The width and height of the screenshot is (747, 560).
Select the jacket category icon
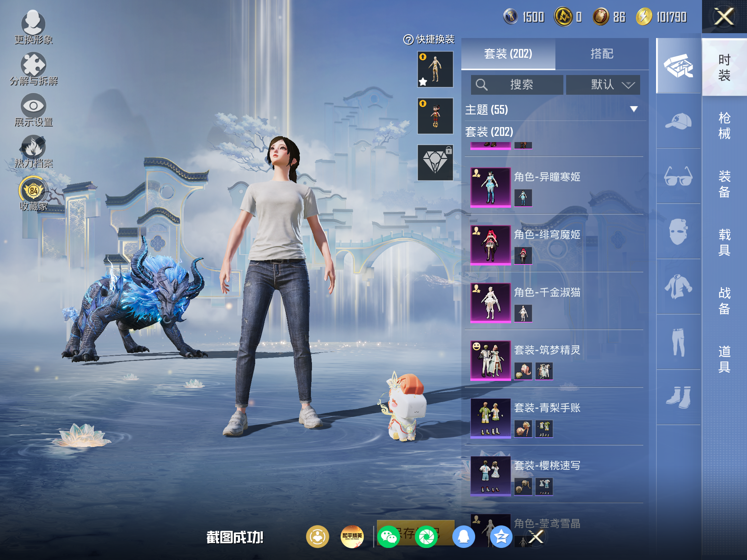click(x=678, y=287)
